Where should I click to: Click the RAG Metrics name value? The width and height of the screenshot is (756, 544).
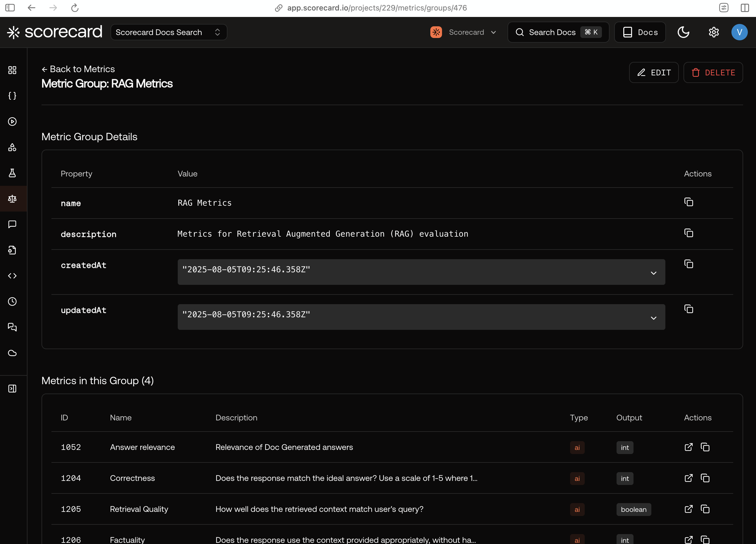point(204,203)
